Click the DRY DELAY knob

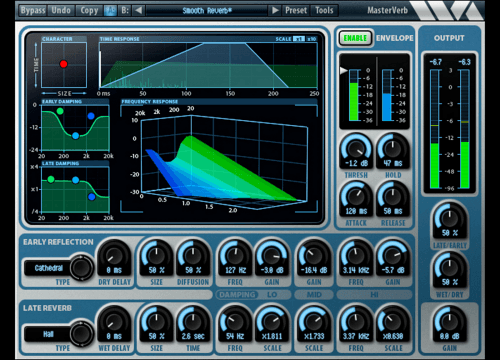(114, 255)
